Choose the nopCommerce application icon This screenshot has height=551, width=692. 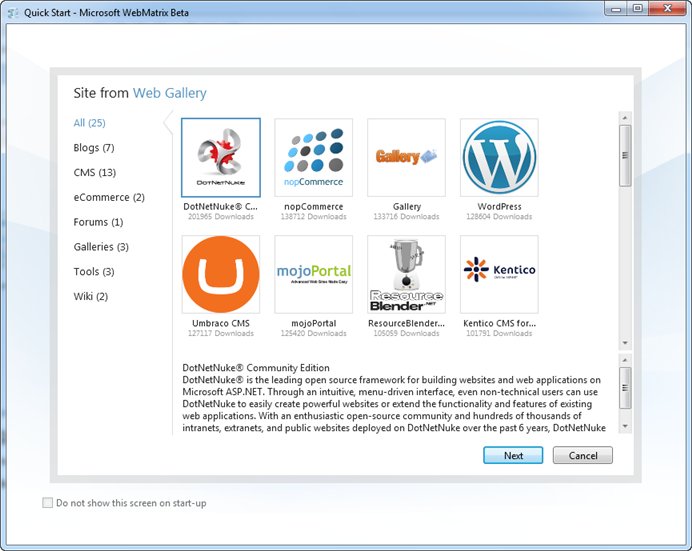pos(313,157)
